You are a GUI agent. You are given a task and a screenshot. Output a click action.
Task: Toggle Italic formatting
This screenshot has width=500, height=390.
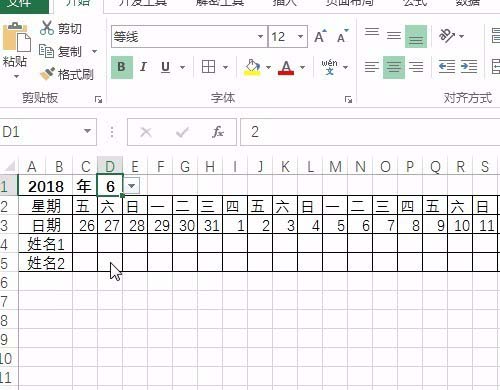pos(144,67)
